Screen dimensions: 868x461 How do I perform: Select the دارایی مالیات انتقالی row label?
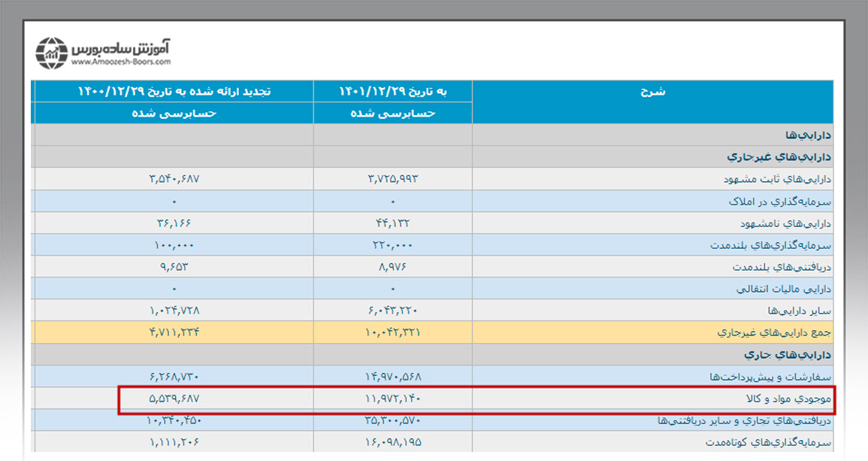click(x=782, y=289)
